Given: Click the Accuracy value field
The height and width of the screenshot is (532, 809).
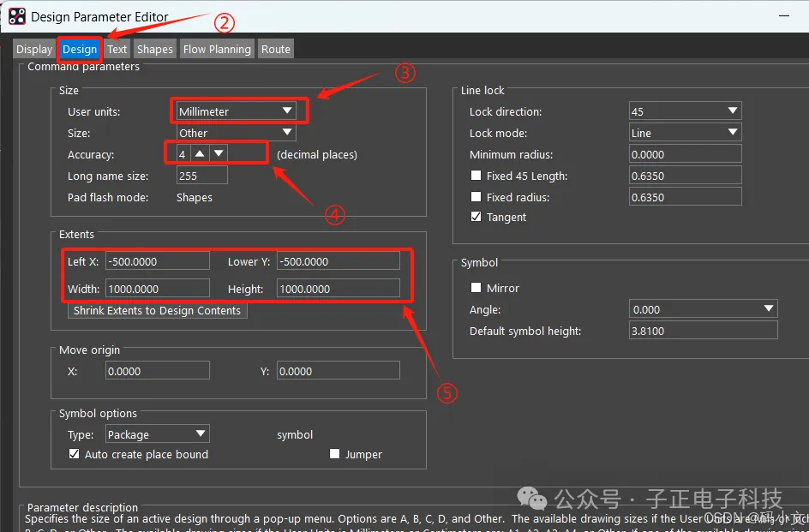Looking at the screenshot, I should (183, 153).
